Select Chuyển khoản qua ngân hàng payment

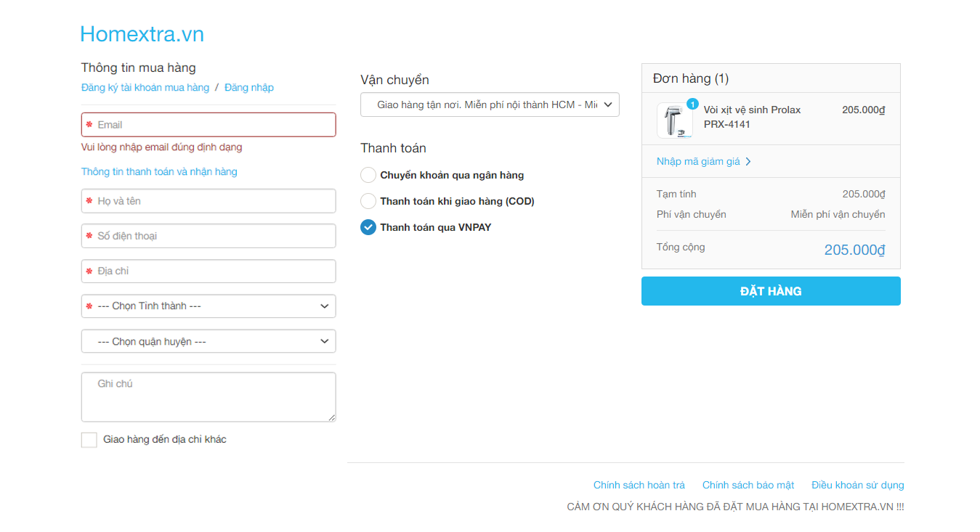coord(368,175)
